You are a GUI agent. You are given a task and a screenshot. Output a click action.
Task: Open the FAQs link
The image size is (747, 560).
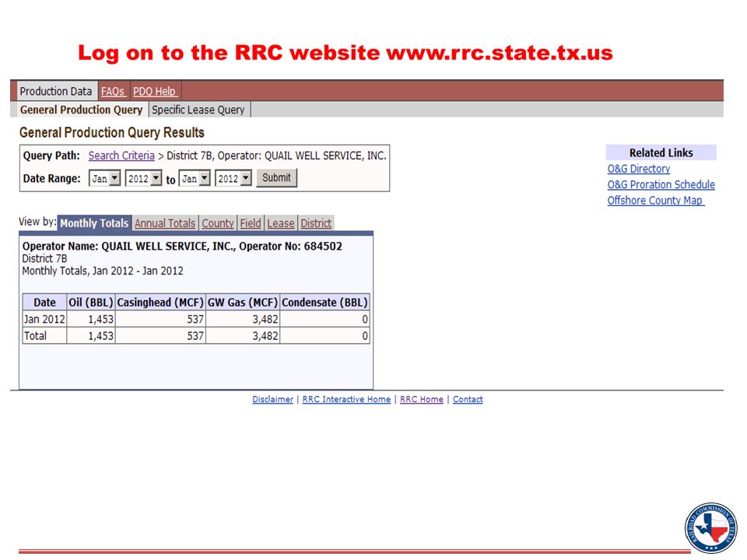point(113,92)
